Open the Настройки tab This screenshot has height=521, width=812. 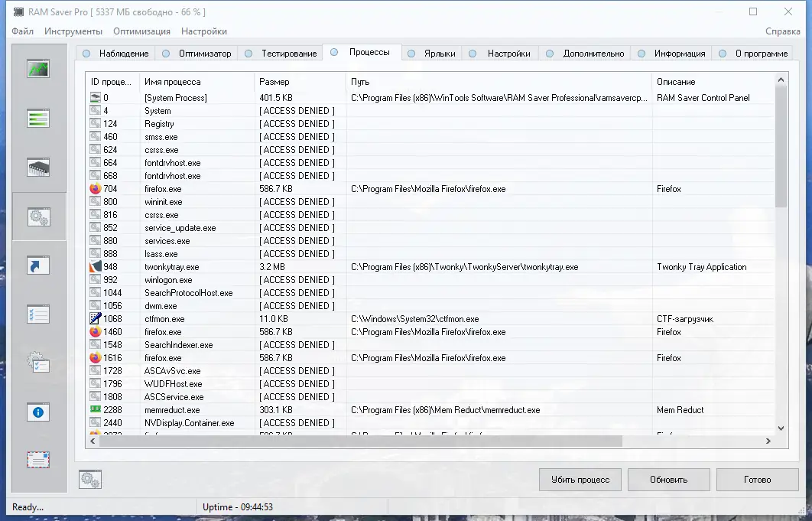tap(500, 54)
